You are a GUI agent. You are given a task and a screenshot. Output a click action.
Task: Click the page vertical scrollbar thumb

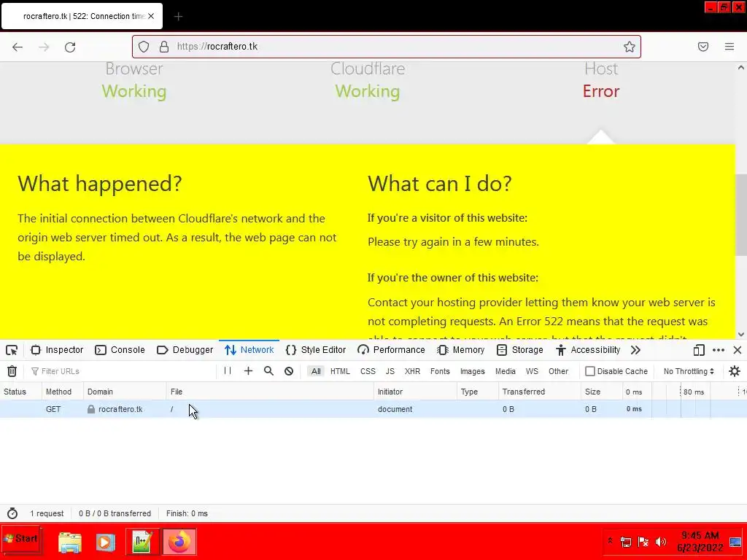tap(741, 215)
